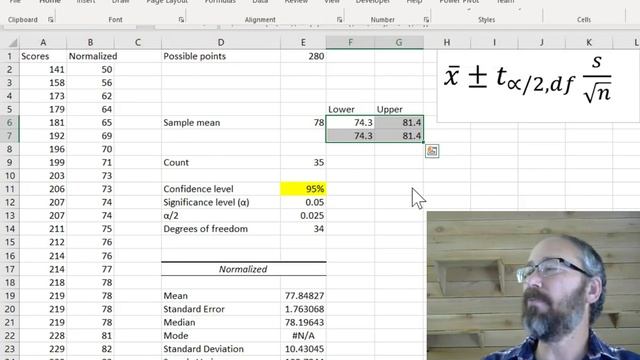Select column E header

click(x=303, y=42)
